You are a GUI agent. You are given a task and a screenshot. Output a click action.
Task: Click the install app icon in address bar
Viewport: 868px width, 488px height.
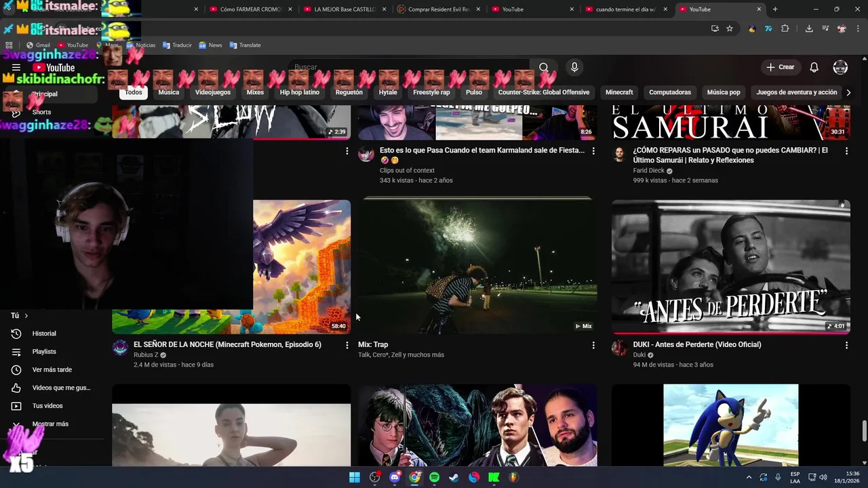(715, 28)
